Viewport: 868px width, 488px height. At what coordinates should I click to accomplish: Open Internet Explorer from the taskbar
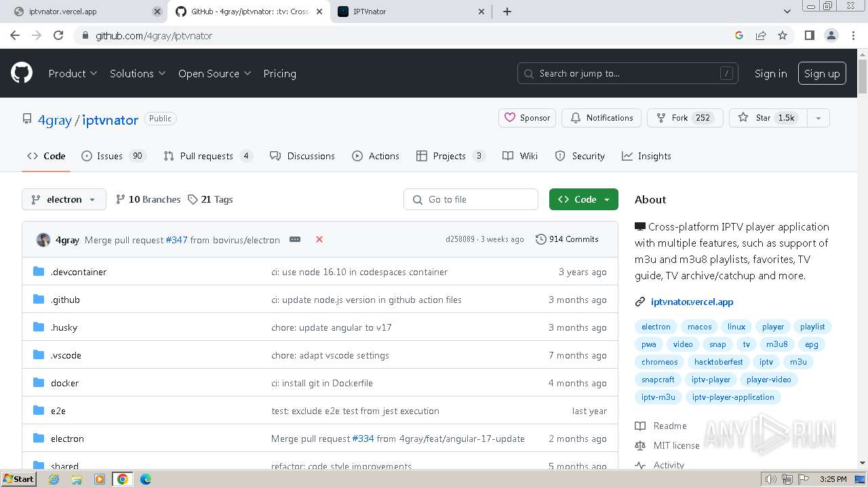[54, 479]
